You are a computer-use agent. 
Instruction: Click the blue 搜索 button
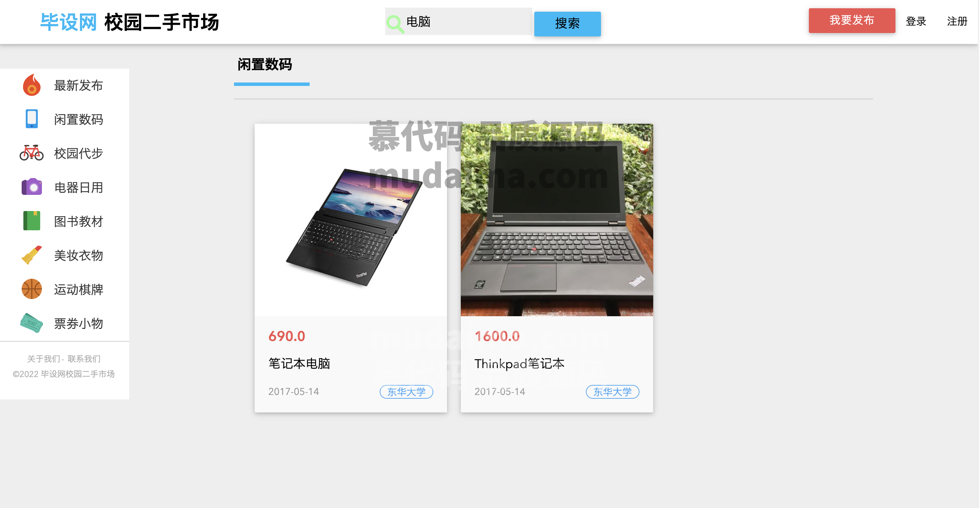point(567,24)
